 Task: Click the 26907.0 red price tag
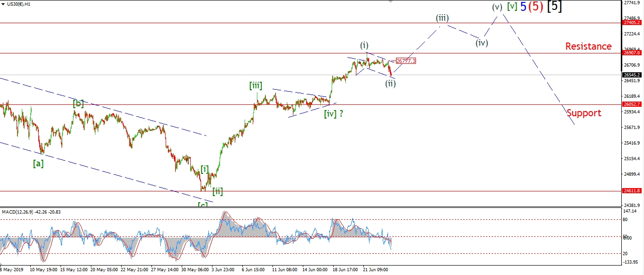(x=632, y=53)
